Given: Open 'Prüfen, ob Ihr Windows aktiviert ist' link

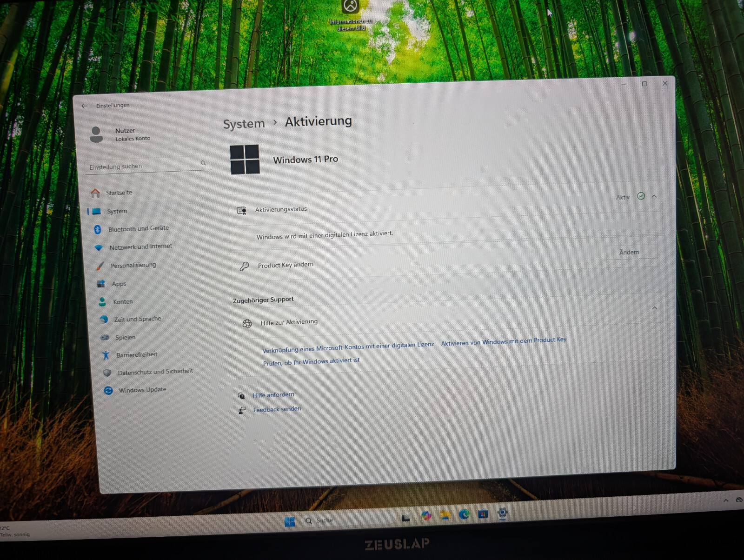Looking at the screenshot, I should 311,361.
